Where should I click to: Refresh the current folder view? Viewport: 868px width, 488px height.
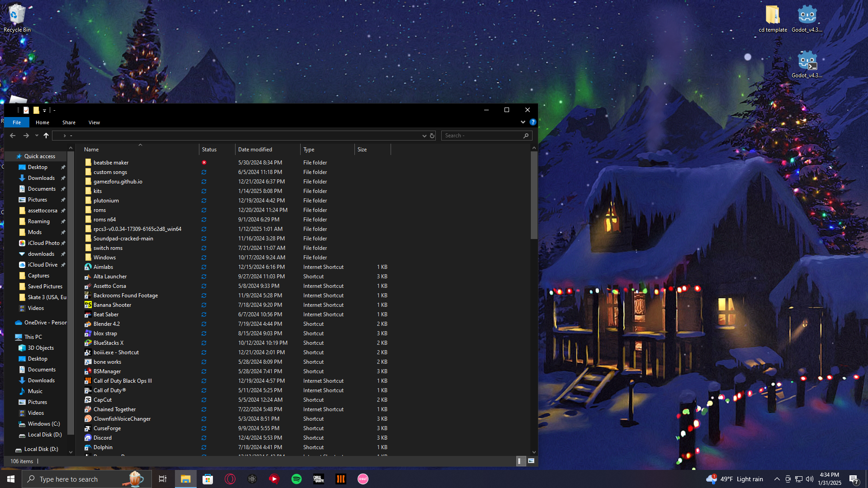432,136
